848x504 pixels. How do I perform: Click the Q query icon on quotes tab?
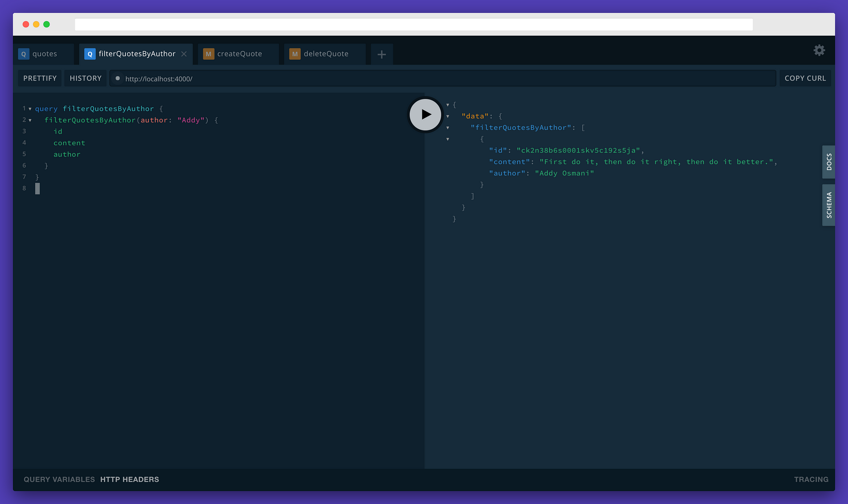point(23,54)
